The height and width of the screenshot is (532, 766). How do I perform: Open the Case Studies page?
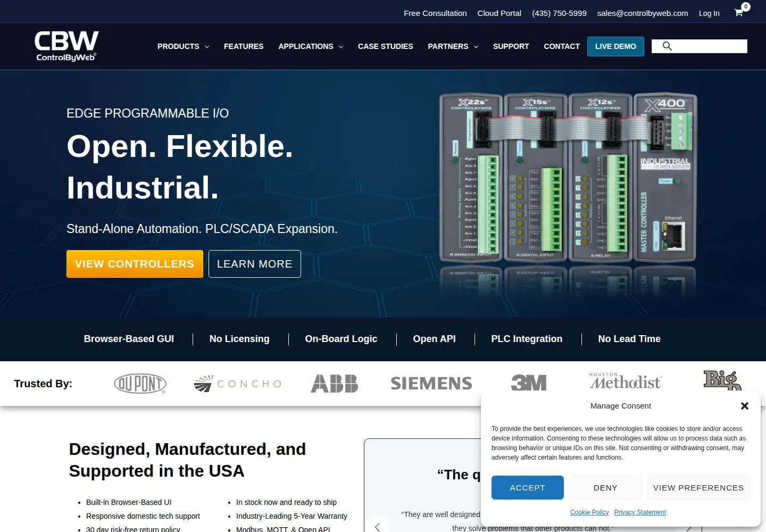386,46
